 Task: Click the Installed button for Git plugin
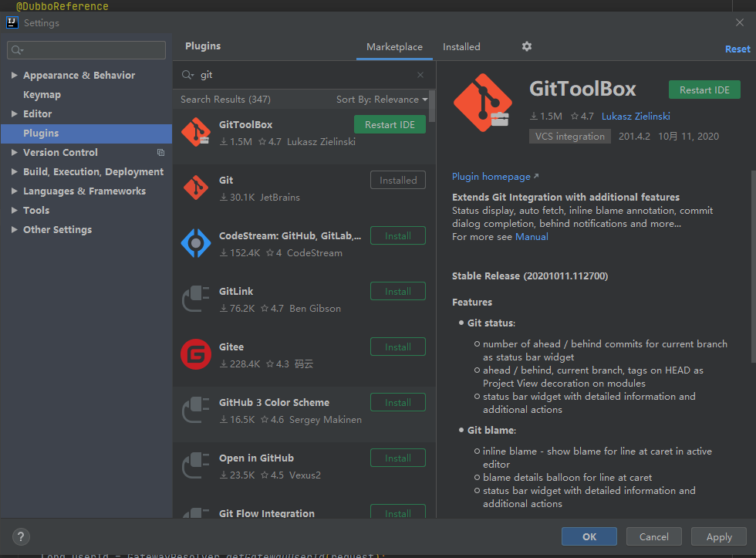(398, 180)
